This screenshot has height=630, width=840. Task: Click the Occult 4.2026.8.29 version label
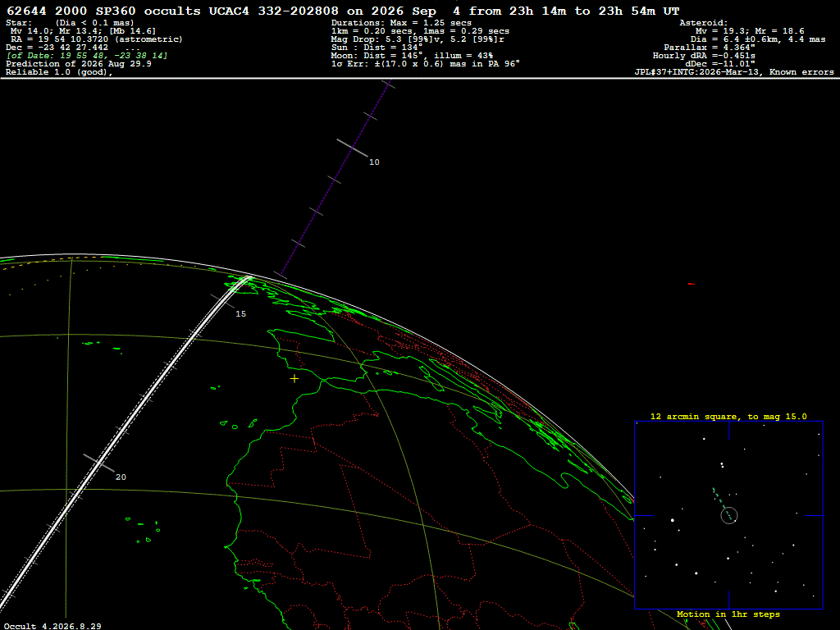coord(52,626)
